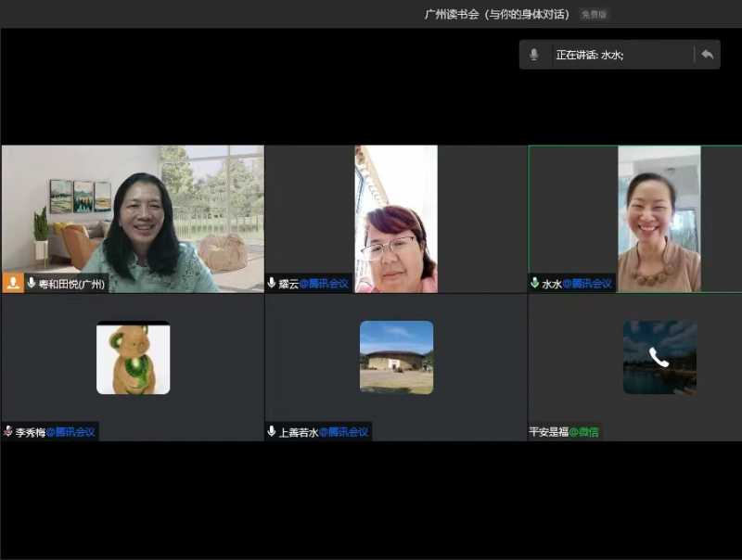The image size is (742, 560).
Task: Click the reply arrow in speaker bar
Action: pyautogui.click(x=707, y=55)
